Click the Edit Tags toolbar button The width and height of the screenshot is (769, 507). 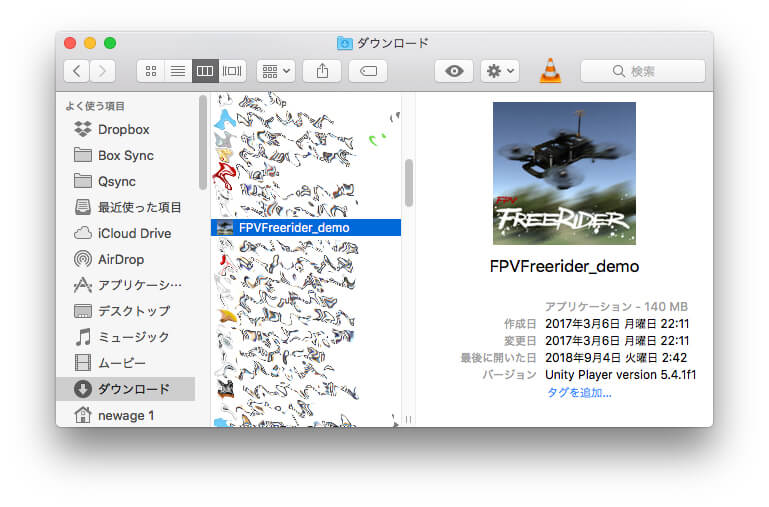(367, 71)
